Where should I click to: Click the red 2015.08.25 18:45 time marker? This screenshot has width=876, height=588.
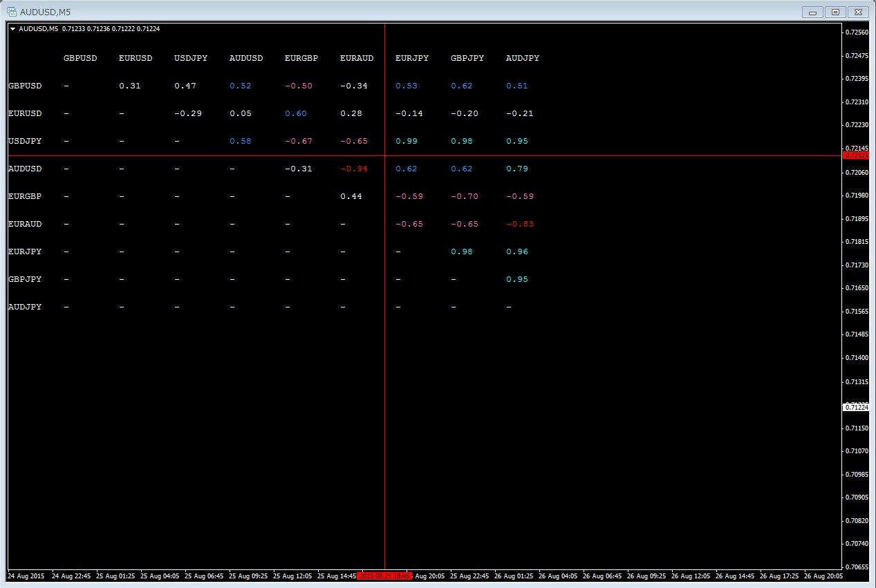384,576
